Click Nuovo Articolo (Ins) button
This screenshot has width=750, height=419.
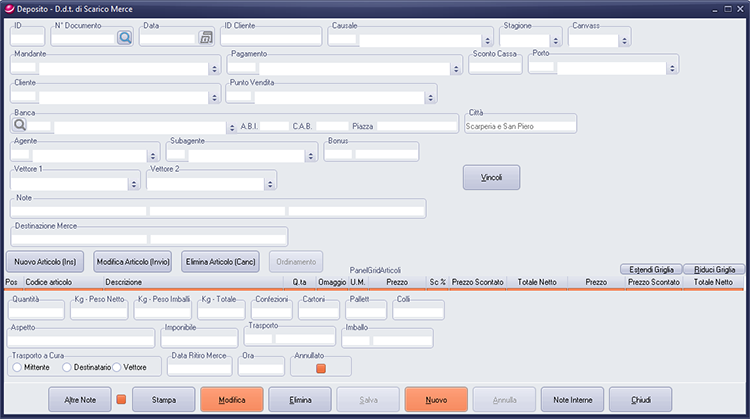pyautogui.click(x=47, y=261)
